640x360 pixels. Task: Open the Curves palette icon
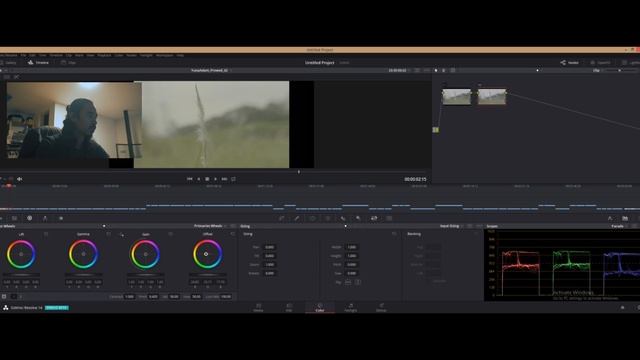coord(282,218)
